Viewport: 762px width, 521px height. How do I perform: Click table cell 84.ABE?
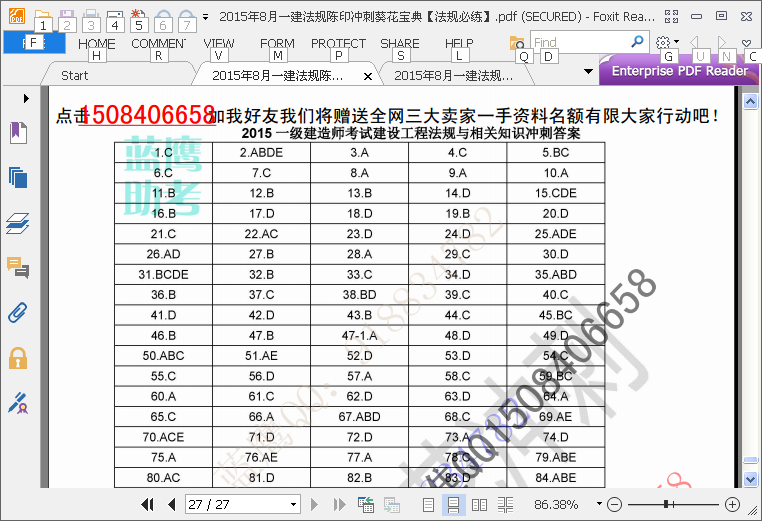point(555,478)
